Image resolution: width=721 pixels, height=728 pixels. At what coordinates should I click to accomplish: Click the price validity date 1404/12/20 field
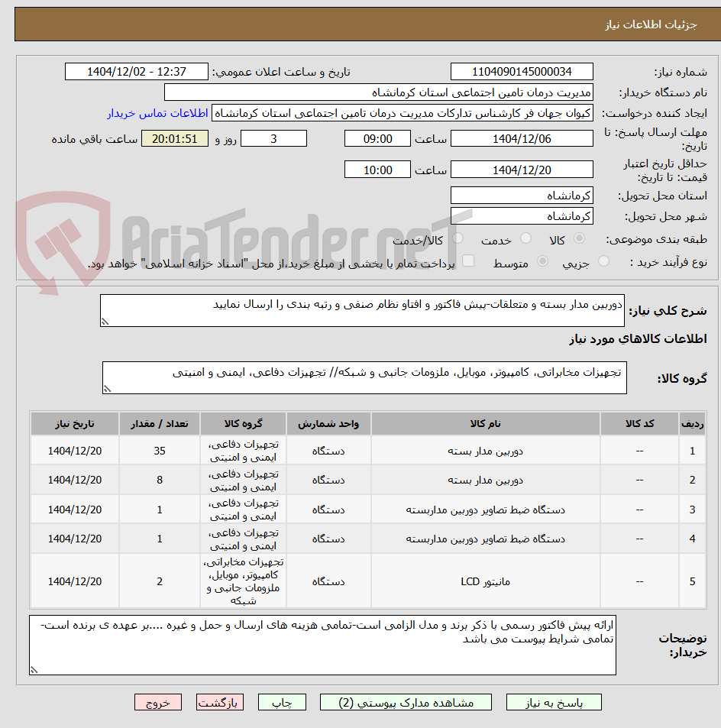tap(522, 170)
